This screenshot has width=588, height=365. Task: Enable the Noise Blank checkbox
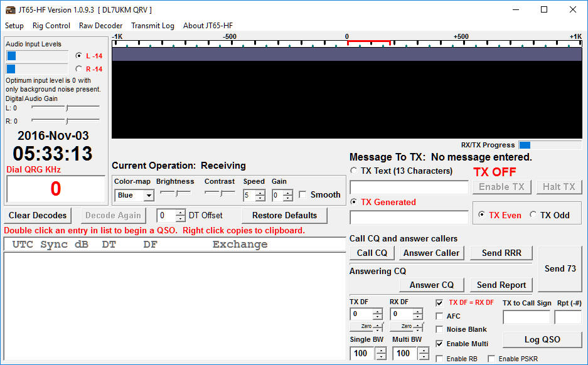[439, 329]
